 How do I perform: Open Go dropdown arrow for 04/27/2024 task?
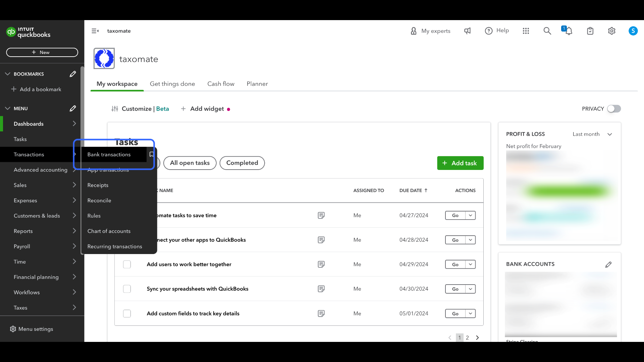471,216
